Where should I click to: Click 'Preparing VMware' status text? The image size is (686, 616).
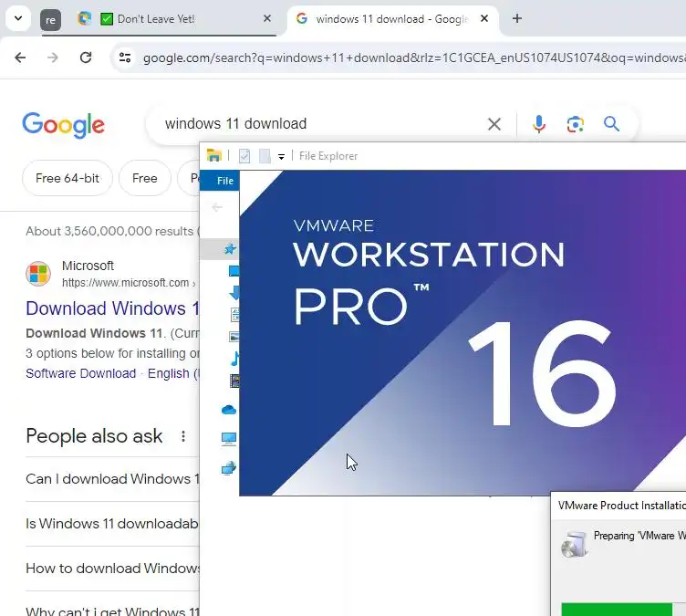tap(639, 536)
